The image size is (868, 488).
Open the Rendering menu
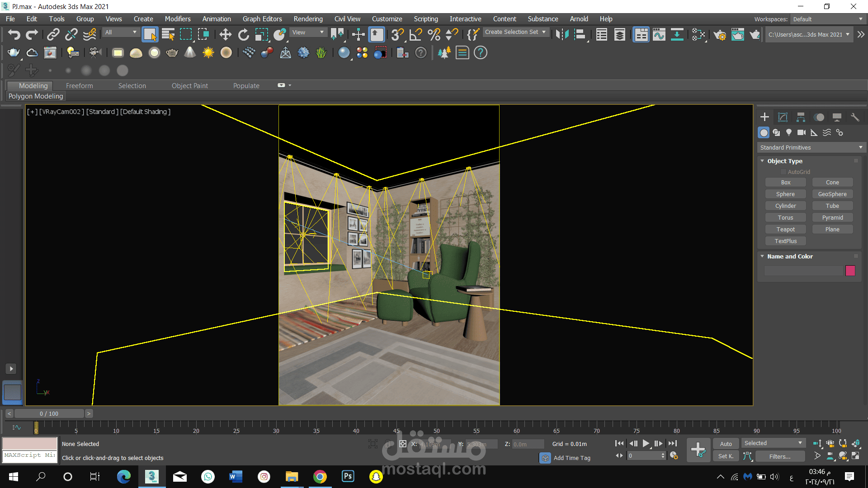point(308,19)
